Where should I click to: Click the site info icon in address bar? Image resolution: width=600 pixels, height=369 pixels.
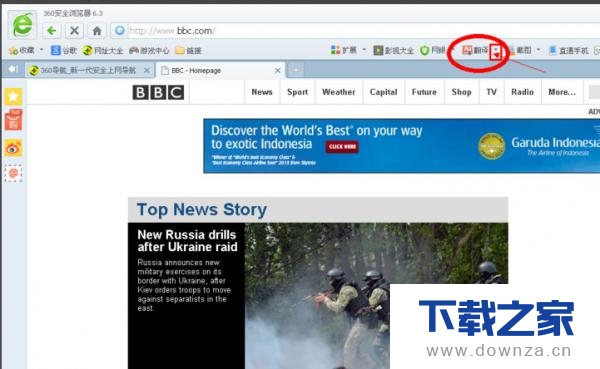pyautogui.click(x=119, y=30)
